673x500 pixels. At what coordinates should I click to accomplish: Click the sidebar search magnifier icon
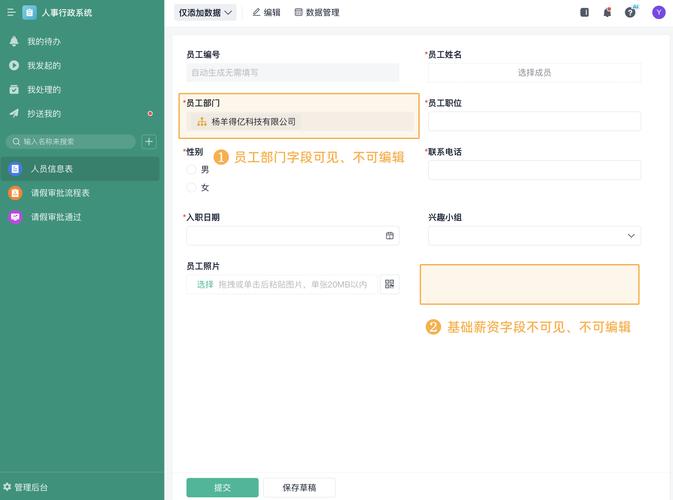(16, 142)
